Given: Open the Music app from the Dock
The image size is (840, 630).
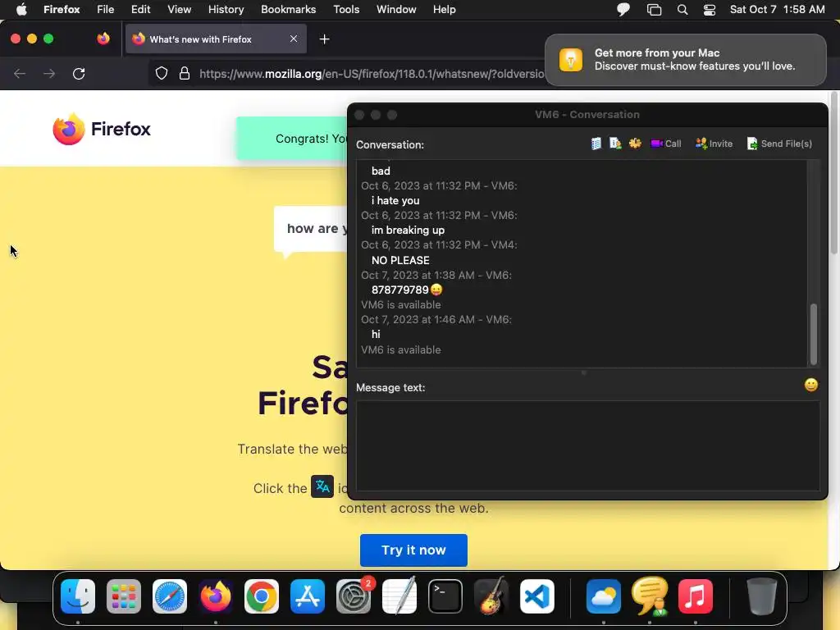Looking at the screenshot, I should click(696, 596).
